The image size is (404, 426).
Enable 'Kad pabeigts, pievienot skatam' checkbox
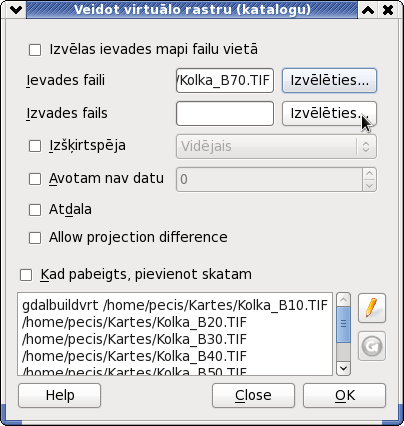coord(26,275)
